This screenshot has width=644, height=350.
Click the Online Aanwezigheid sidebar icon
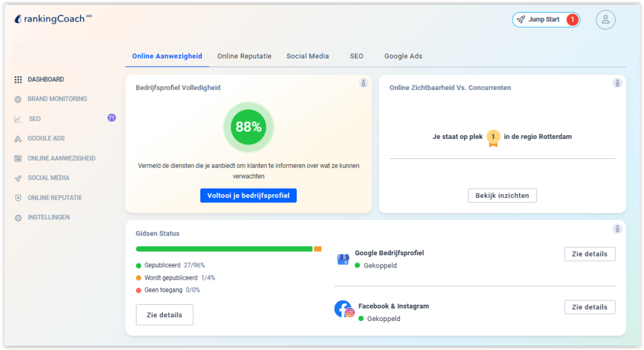[18, 158]
